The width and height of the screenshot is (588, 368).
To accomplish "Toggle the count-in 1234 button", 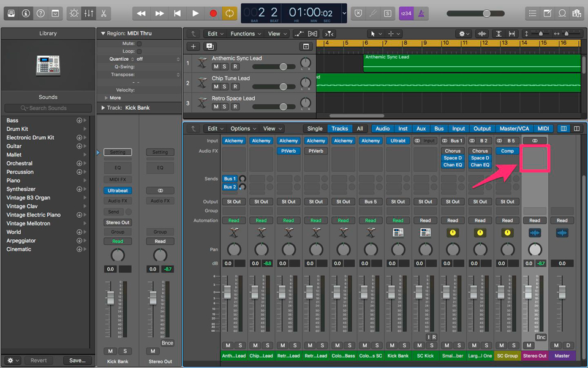I will (x=406, y=13).
